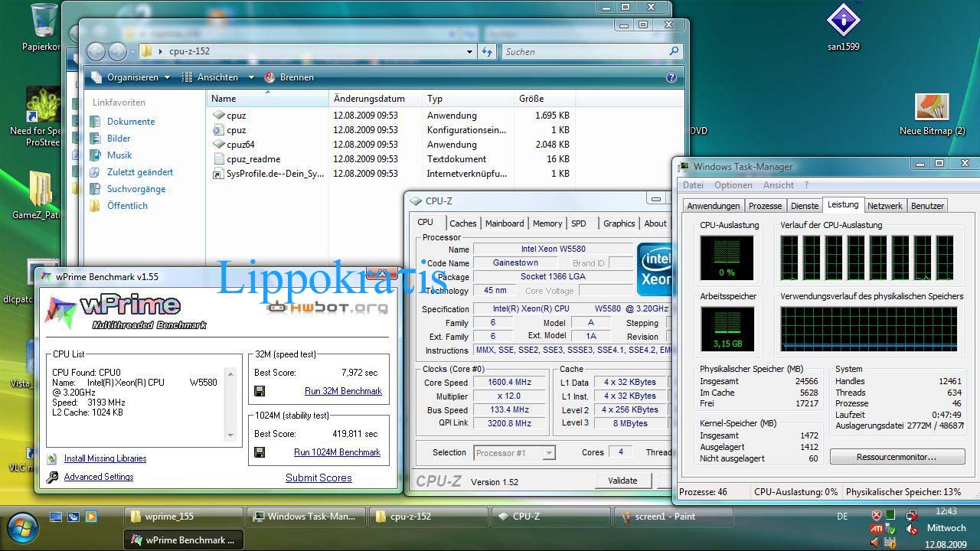Click the Run 1024M Benchmark link
Image resolution: width=980 pixels, height=551 pixels.
337,452
